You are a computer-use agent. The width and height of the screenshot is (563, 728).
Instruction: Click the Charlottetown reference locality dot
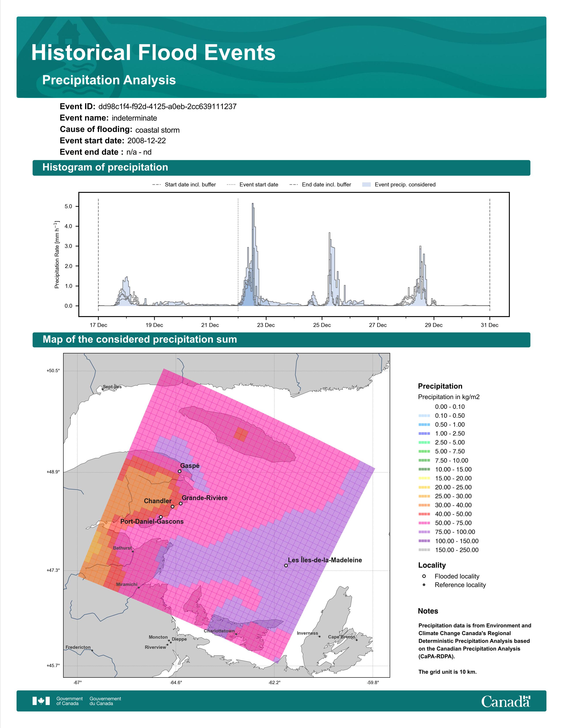click(236, 634)
